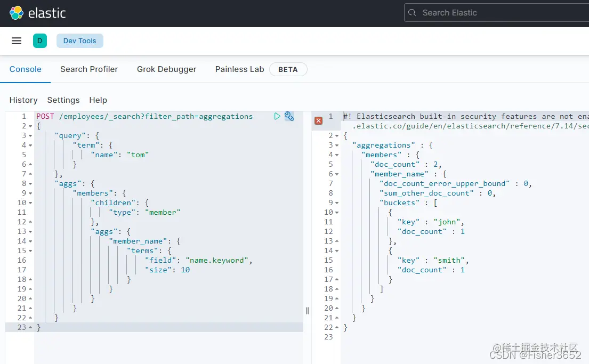Screen dimensions: 589x364
Task: Click the "field": "name.keyword" line
Action: (x=198, y=260)
